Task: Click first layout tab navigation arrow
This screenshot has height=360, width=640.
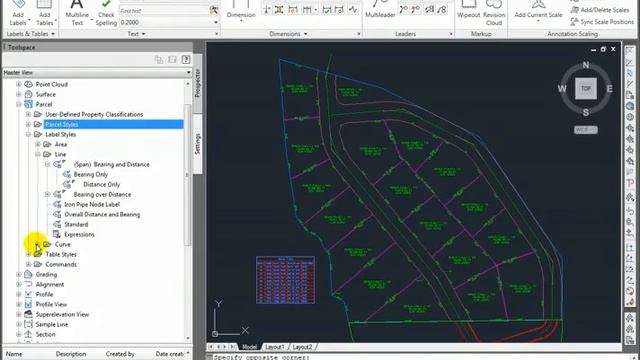Action: 211,347
